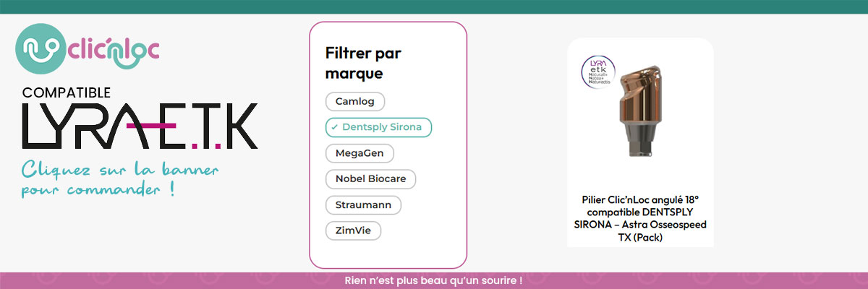Image resolution: width=868 pixels, height=289 pixels.
Task: Click the round LYRA etk badge on product card
Action: [x=598, y=74]
